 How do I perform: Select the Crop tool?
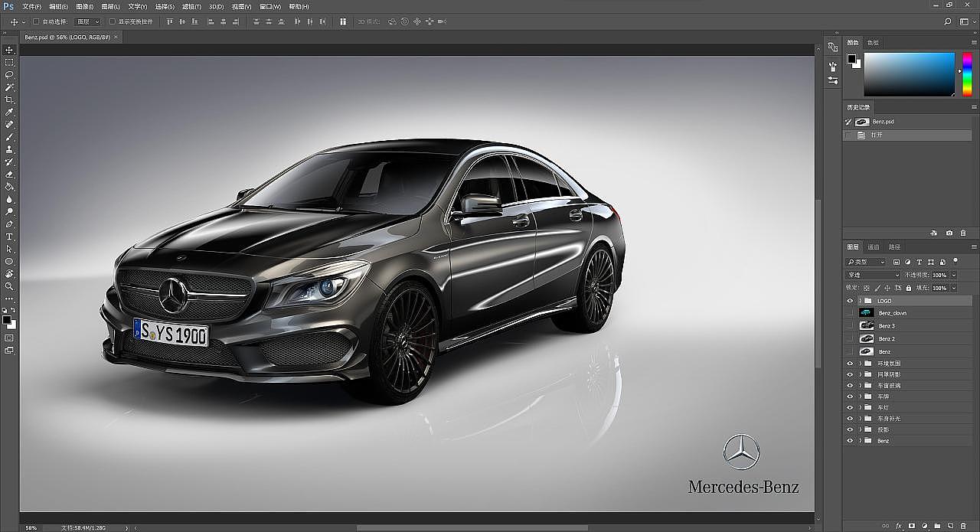pyautogui.click(x=9, y=100)
